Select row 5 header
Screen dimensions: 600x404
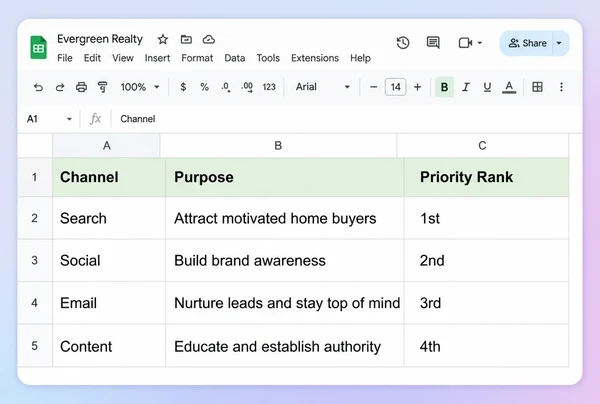(x=35, y=346)
